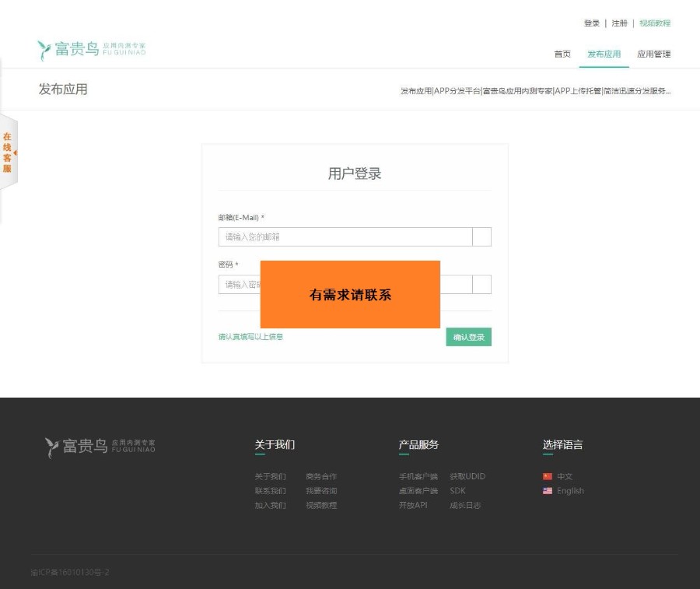Click the 富贵鸟 logo in header
Viewport: 700px width, 589px height.
tap(92, 50)
